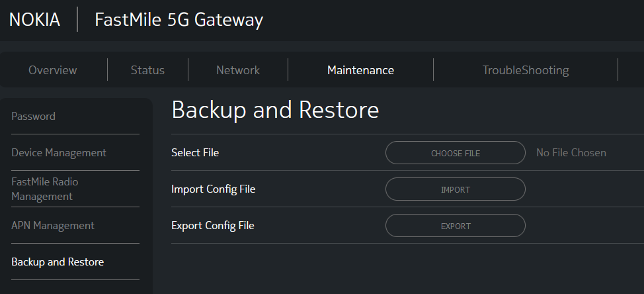644x294 pixels.
Task: Select the Maintenance tab
Action: click(360, 70)
